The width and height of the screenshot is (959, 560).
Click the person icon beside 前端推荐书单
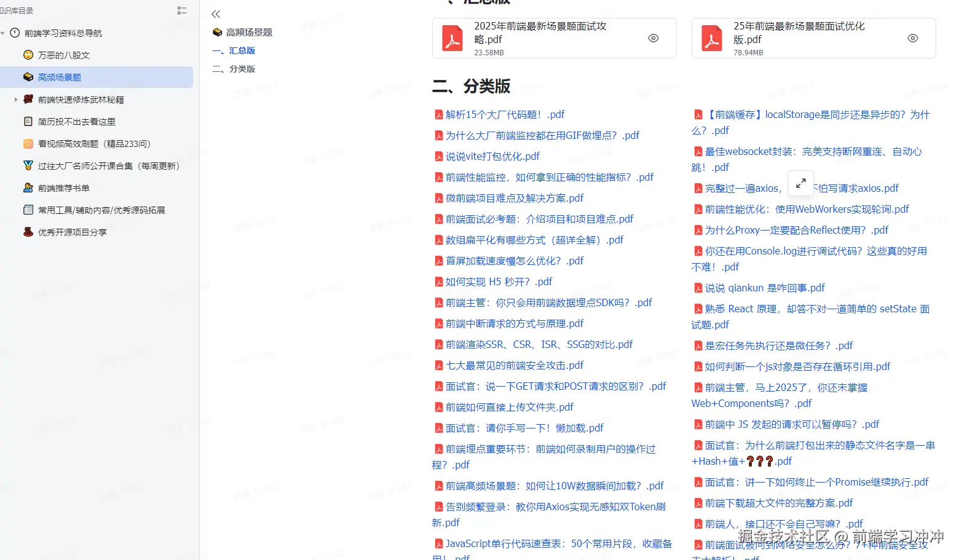tap(28, 187)
